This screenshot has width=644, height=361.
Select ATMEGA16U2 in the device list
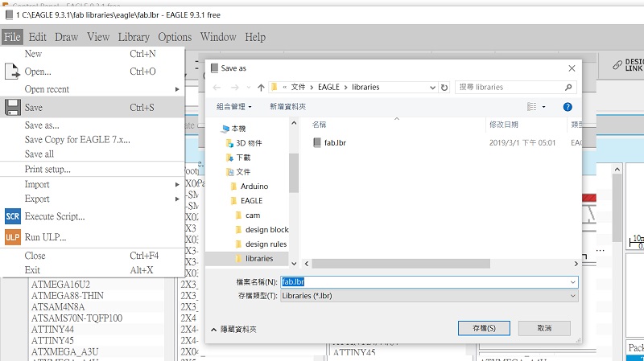61,285
